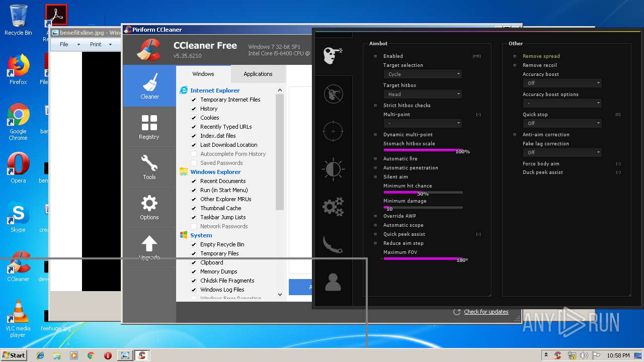Image resolution: width=644 pixels, height=362 pixels.
Task: Toggle Anti-aim correction checkbox
Action: point(515,135)
